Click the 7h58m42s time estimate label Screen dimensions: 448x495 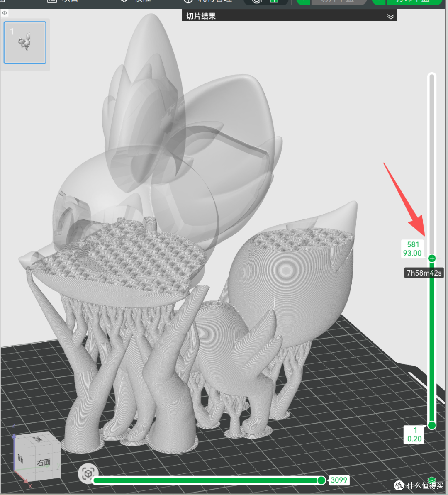424,273
